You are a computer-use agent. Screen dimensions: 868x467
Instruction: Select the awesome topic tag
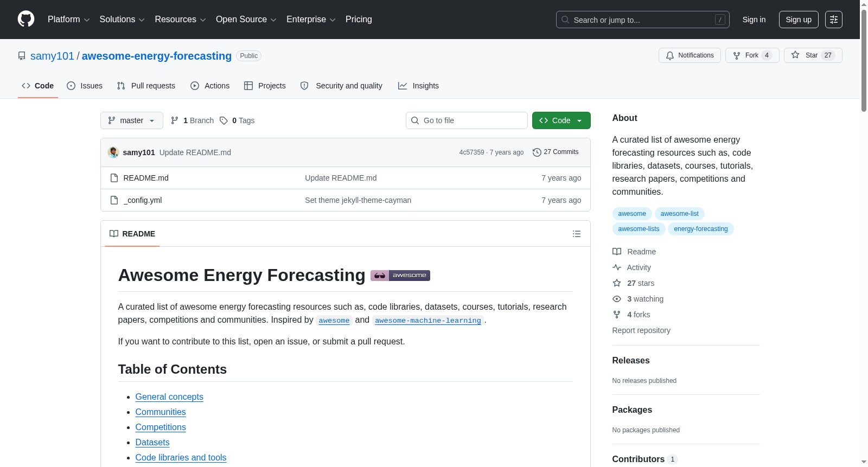(x=632, y=214)
